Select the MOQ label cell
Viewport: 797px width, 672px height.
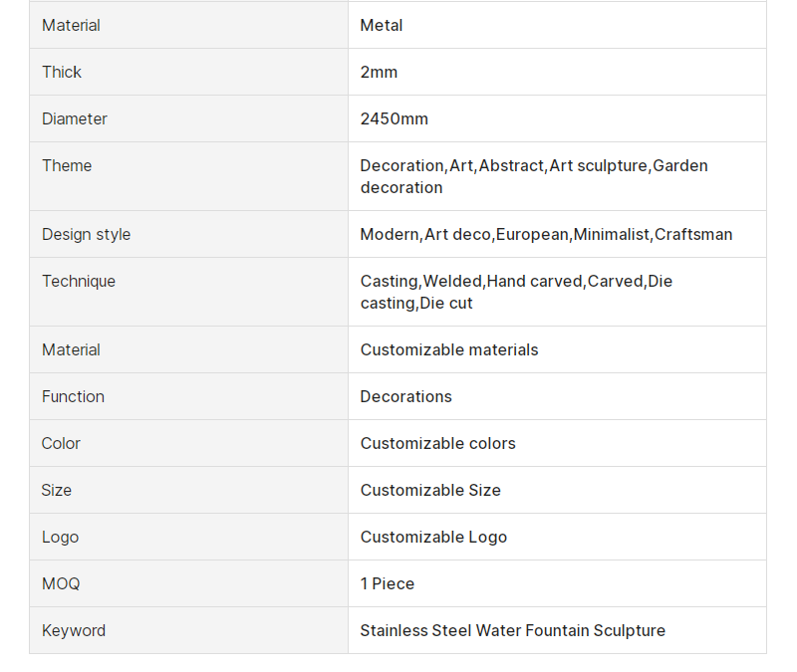[x=188, y=583]
